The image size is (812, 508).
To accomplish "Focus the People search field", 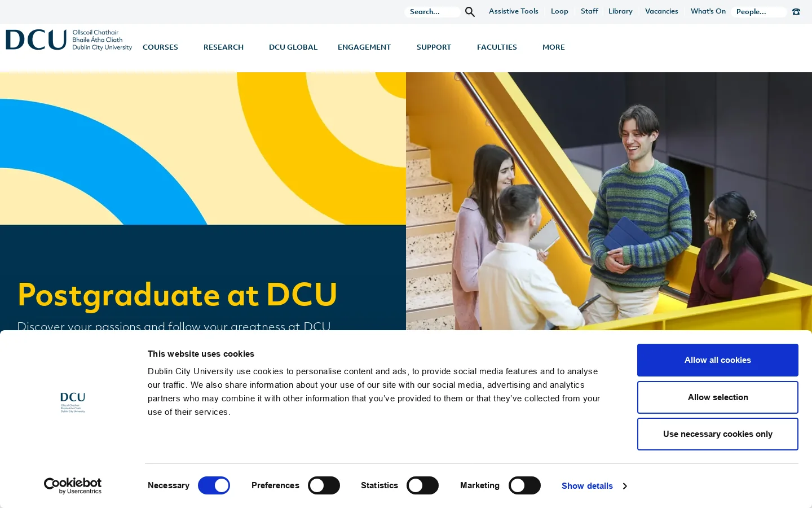I will click(759, 12).
